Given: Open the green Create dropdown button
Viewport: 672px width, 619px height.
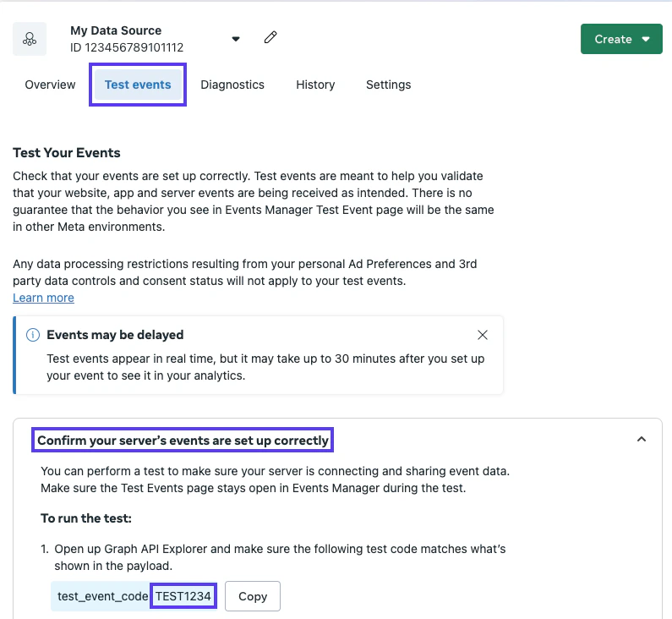Looking at the screenshot, I should tap(621, 39).
